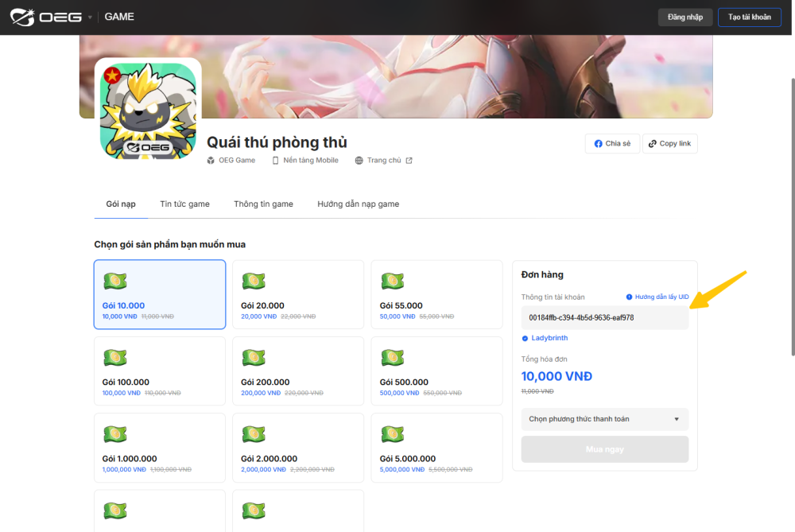Viewport: 795px width, 532px height.
Task: Choose the Gói 20.000 package
Action: click(x=298, y=294)
